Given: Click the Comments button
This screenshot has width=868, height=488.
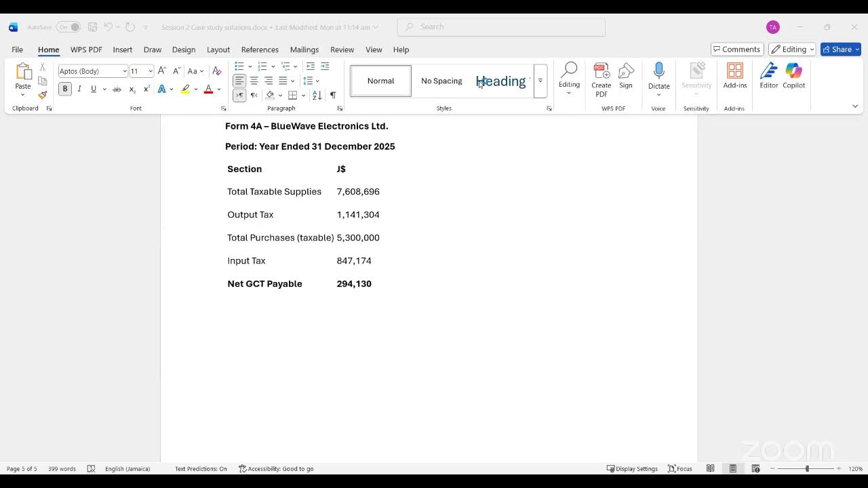Looking at the screenshot, I should pos(737,49).
